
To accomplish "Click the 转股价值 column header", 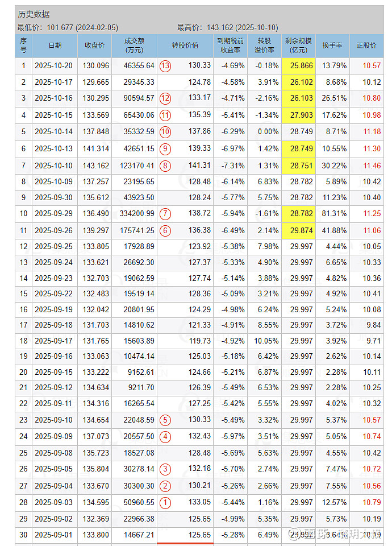I will (x=185, y=45).
